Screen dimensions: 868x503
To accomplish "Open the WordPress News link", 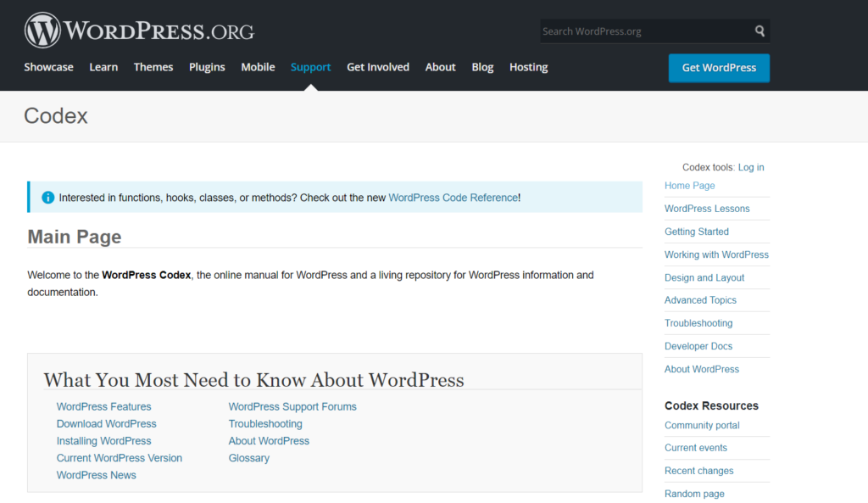I will point(97,475).
